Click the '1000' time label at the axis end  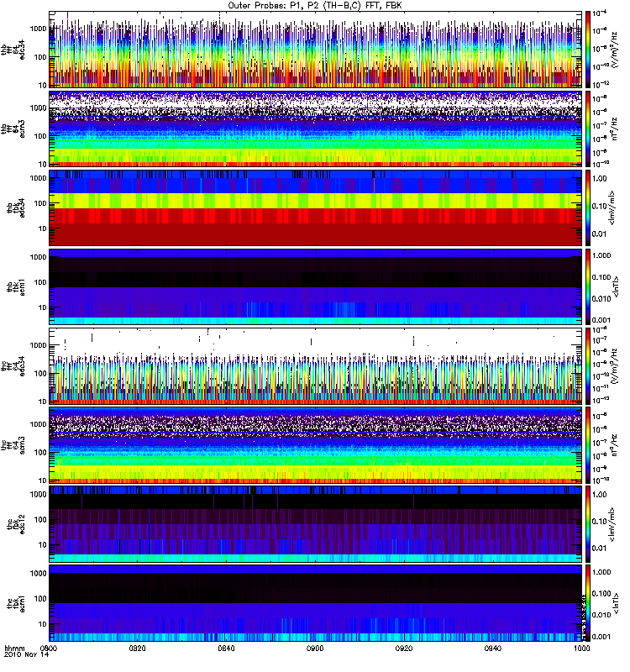(x=581, y=648)
